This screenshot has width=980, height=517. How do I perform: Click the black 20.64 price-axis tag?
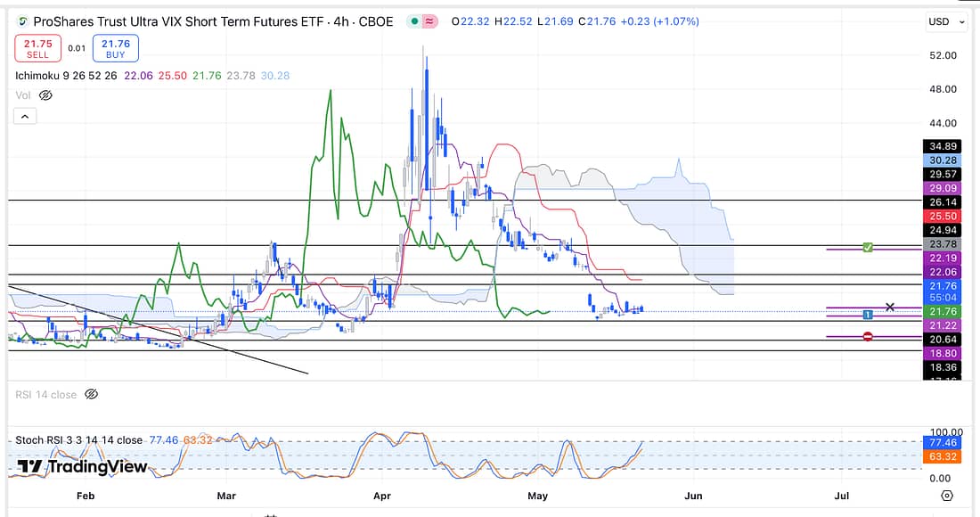tap(943, 340)
